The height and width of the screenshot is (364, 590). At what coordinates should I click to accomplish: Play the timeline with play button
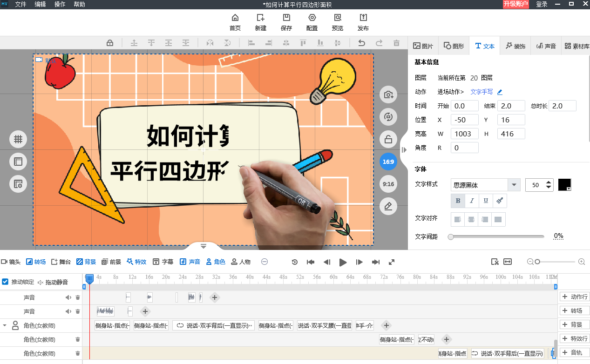coord(343,262)
